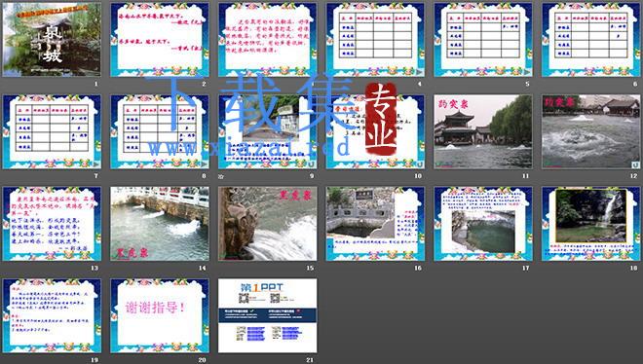643x364 pixels.
Task: Choose slide 16 with the stone well photo
Action: [x=375, y=224]
